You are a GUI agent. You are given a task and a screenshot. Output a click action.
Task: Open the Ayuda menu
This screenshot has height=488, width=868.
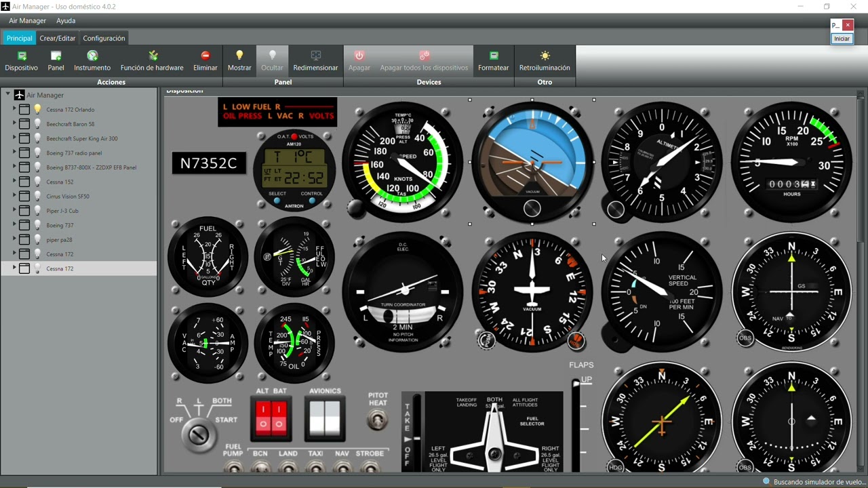(66, 21)
